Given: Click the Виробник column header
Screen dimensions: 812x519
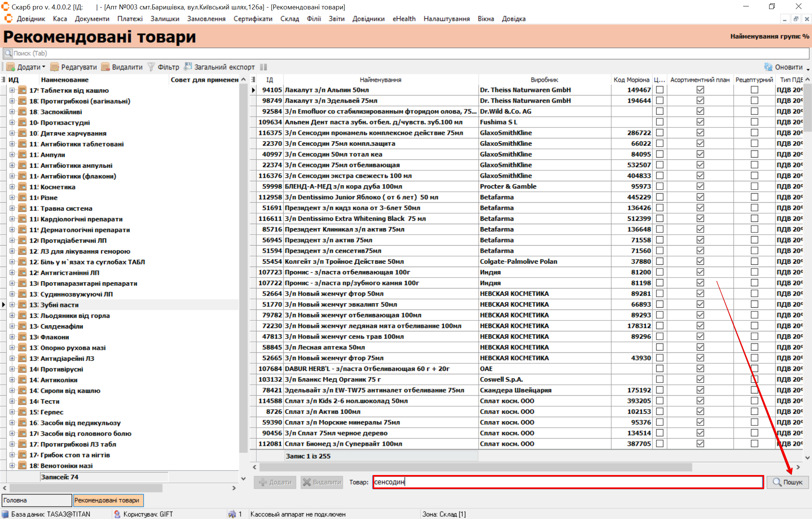Looking at the screenshot, I should point(544,80).
